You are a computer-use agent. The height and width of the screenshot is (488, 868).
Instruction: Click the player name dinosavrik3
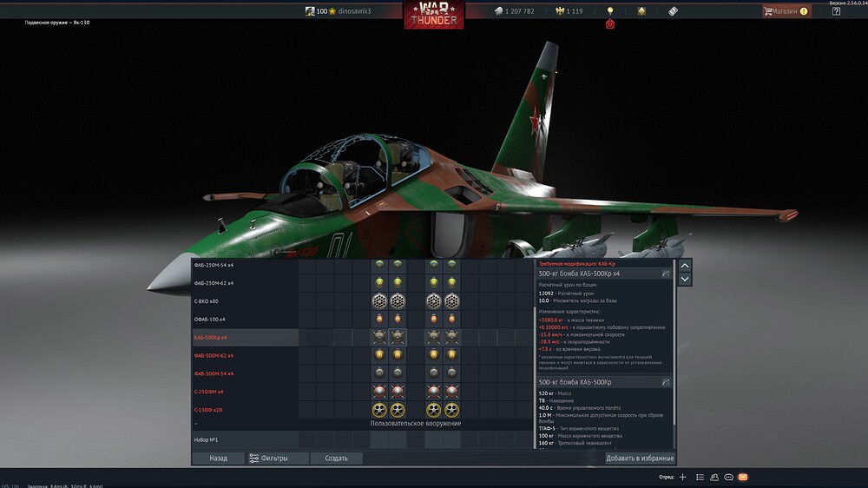click(354, 11)
